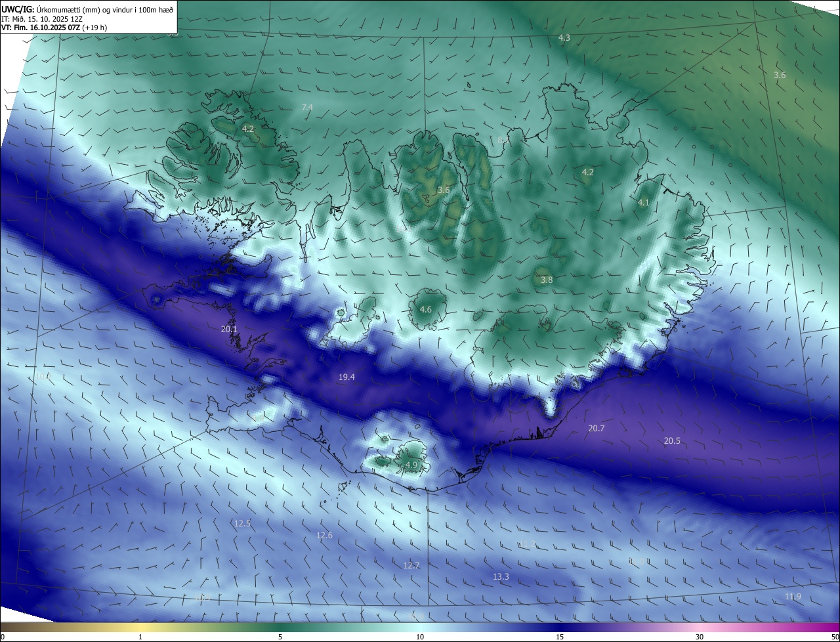Click the 50 tick on the color scale
This screenshot has width=840, height=642.
[x=835, y=637]
